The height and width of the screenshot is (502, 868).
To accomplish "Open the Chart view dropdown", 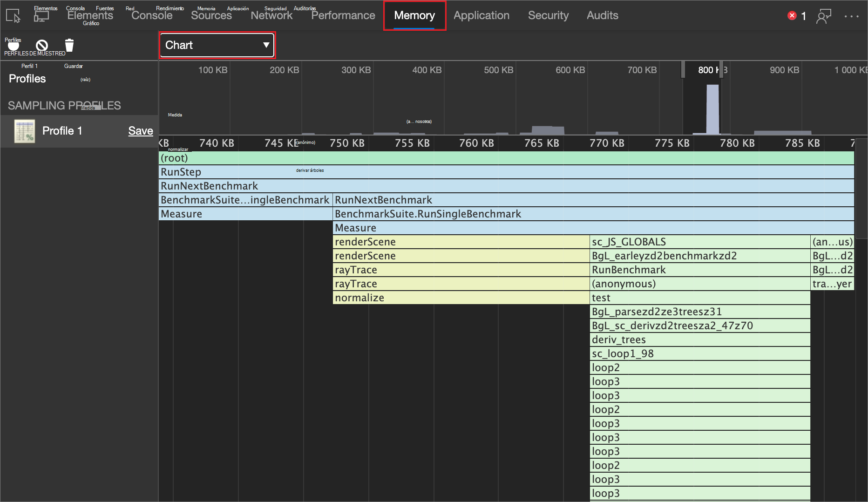I will click(x=217, y=45).
